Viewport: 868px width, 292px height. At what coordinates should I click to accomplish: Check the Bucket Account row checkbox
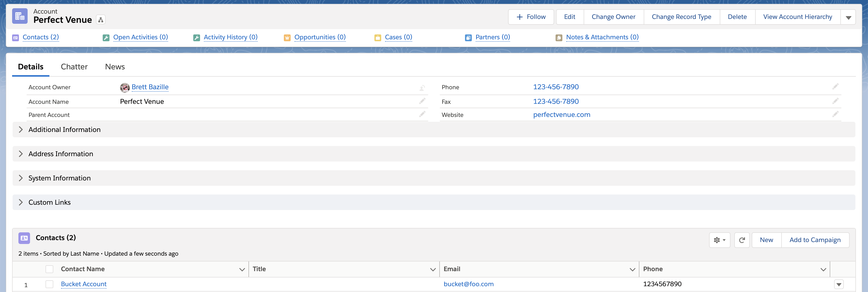(x=50, y=284)
